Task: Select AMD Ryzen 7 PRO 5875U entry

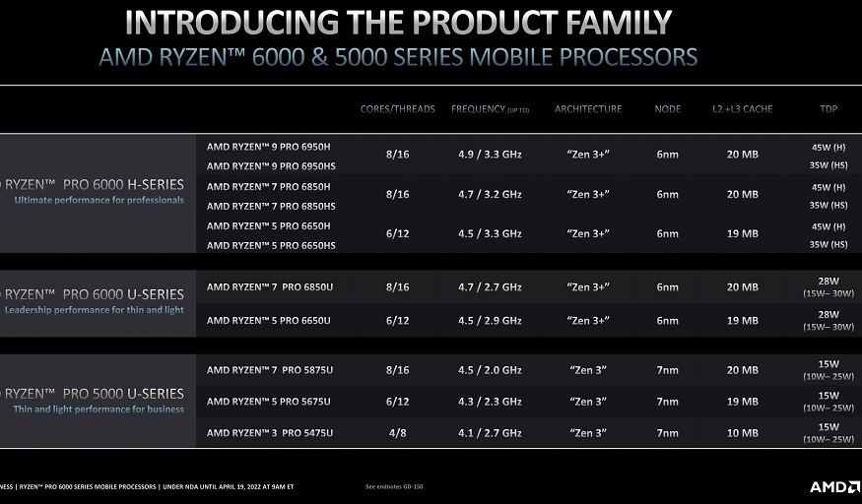Action: click(x=270, y=370)
